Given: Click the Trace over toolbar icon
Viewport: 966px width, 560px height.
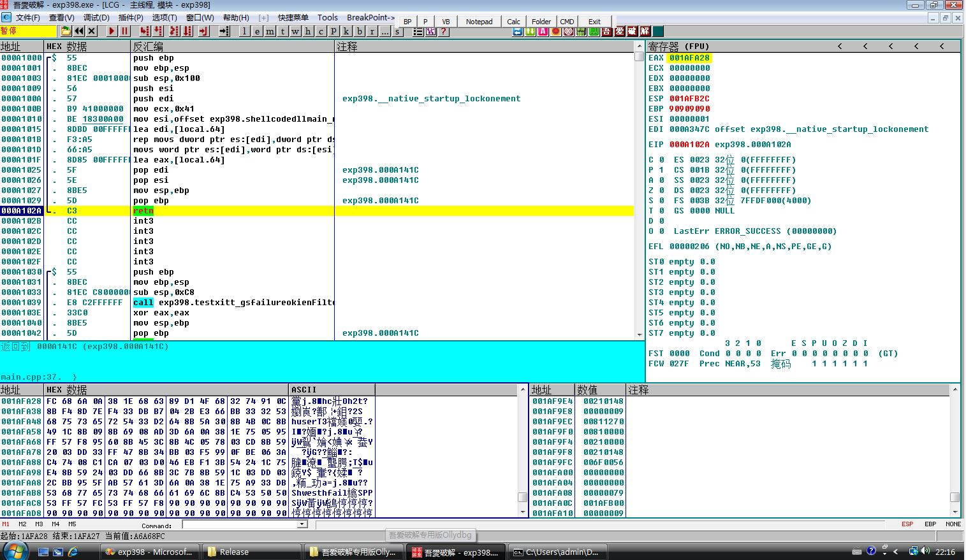Looking at the screenshot, I should (187, 31).
